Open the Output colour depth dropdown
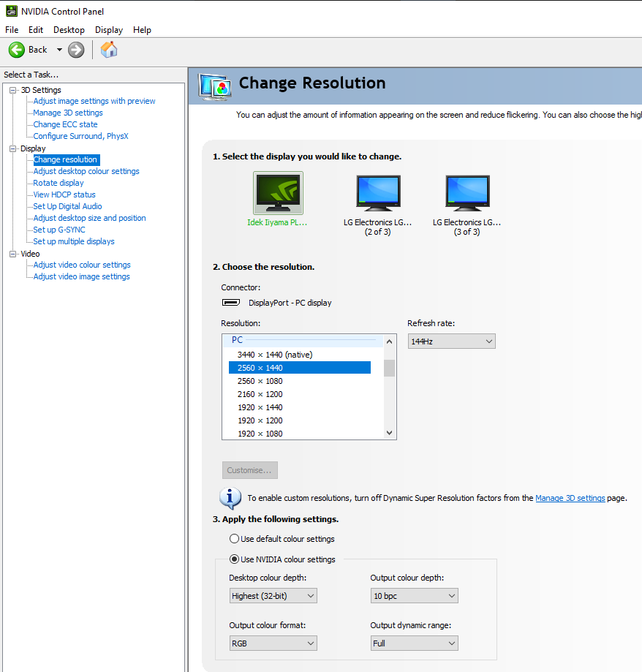 click(414, 596)
